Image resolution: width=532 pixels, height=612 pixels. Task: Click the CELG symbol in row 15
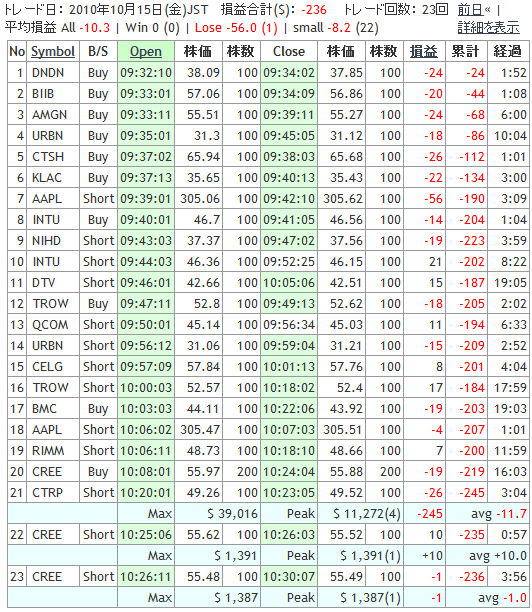[47, 366]
